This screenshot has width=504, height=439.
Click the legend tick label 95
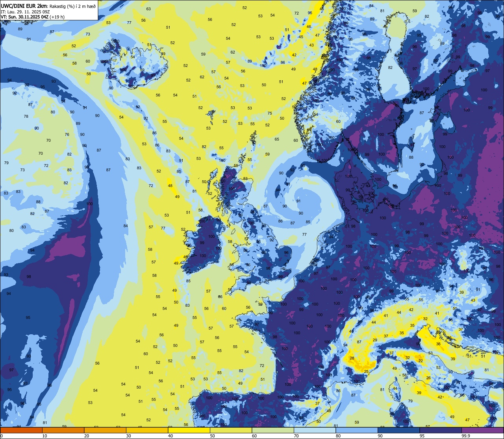(422, 436)
